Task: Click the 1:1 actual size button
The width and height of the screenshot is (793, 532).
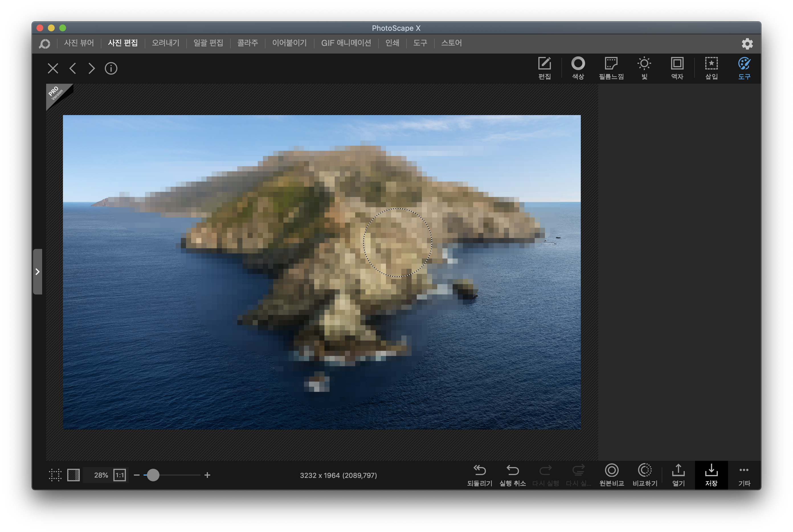Action: 119,475
